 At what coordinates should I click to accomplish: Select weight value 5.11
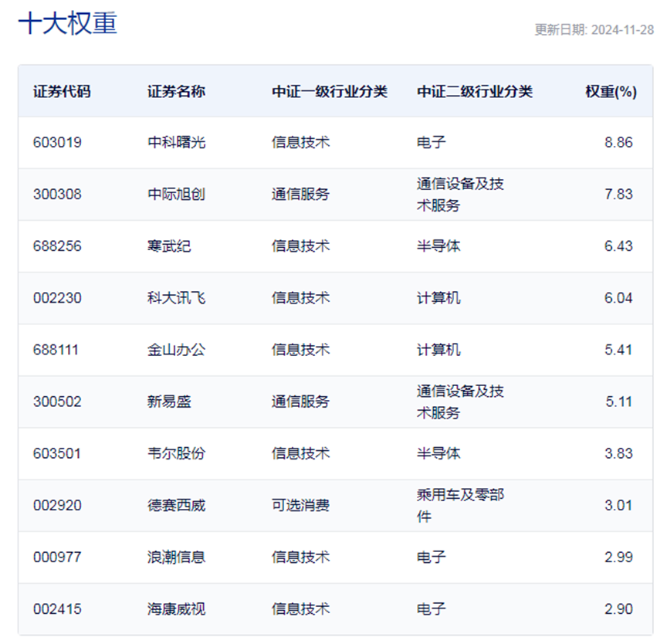[x=619, y=402]
